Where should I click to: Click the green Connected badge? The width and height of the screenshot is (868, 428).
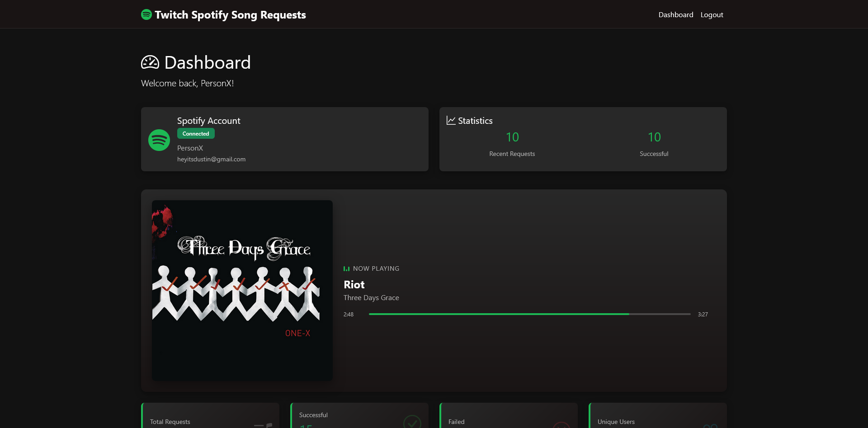coord(196,134)
